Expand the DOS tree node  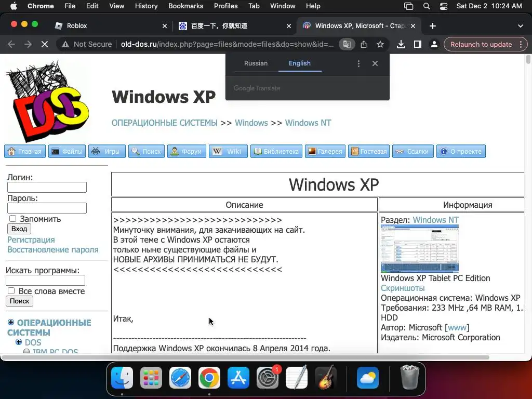19,342
